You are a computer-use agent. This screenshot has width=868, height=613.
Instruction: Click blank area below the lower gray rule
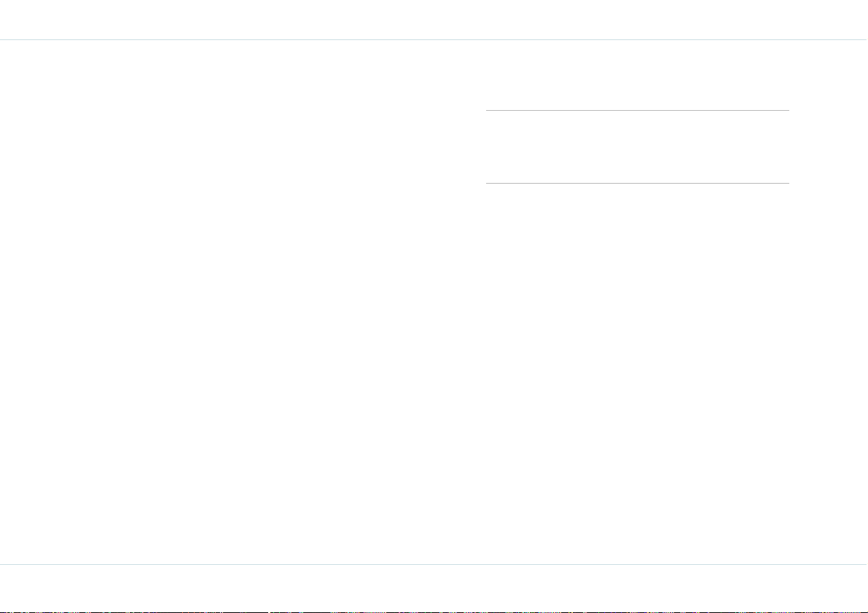pyautogui.click(x=637, y=374)
